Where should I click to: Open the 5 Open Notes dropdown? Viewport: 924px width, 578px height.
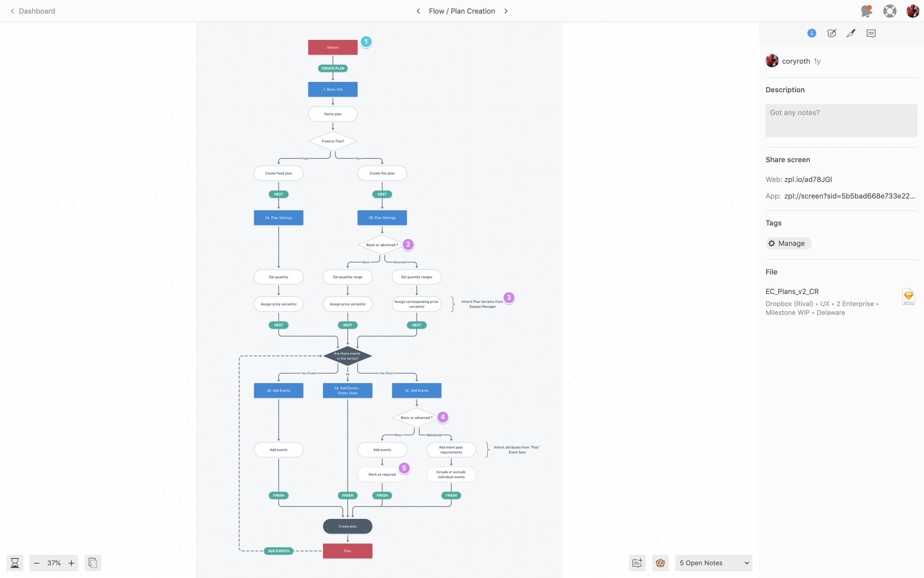coord(714,563)
